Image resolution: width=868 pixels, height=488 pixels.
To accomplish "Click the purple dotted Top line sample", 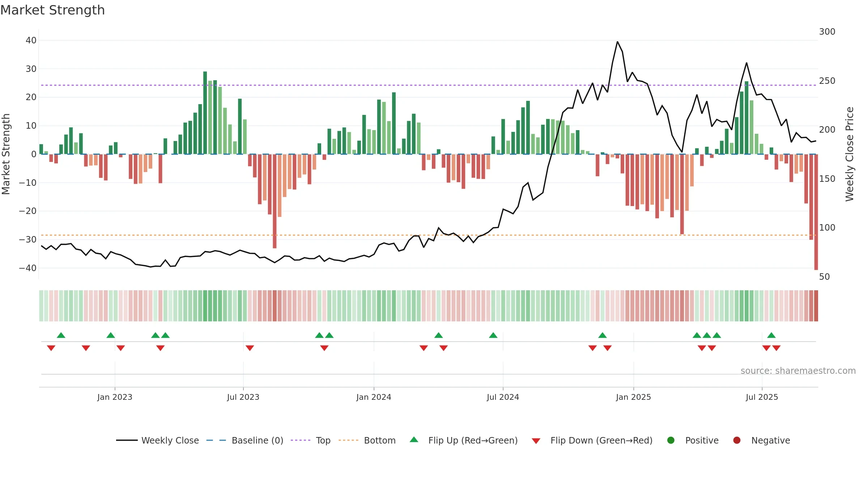I will (301, 440).
